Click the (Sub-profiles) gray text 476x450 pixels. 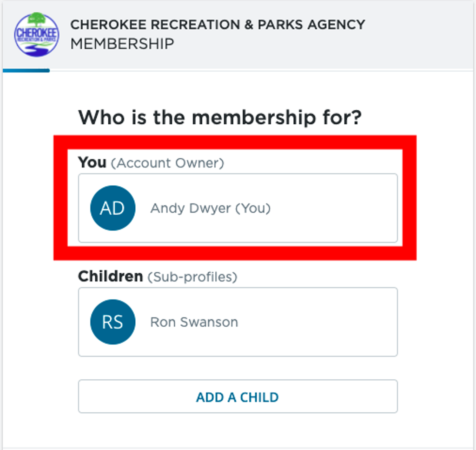coord(192,277)
